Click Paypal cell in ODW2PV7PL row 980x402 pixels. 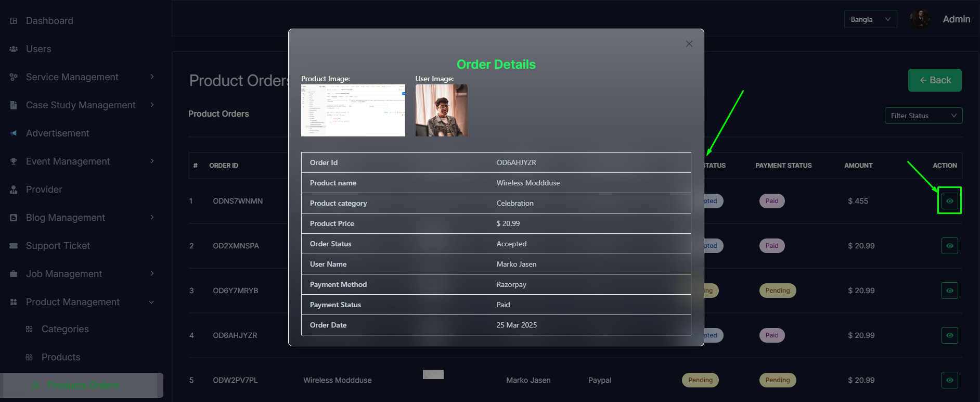click(600, 380)
